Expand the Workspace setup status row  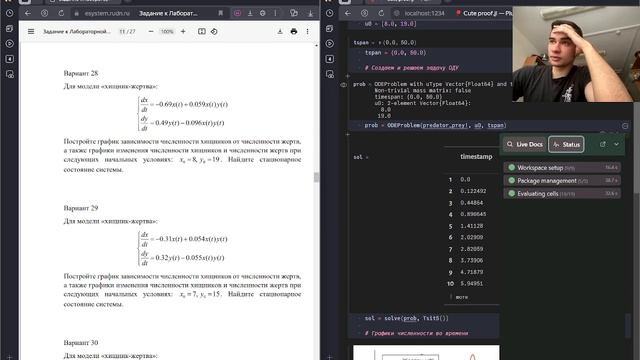[x=562, y=168]
